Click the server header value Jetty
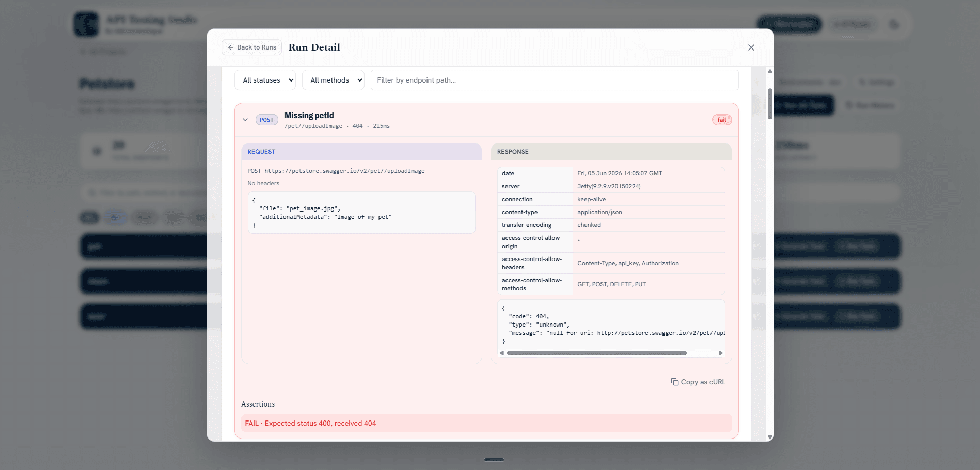The image size is (980, 470). tap(609, 186)
